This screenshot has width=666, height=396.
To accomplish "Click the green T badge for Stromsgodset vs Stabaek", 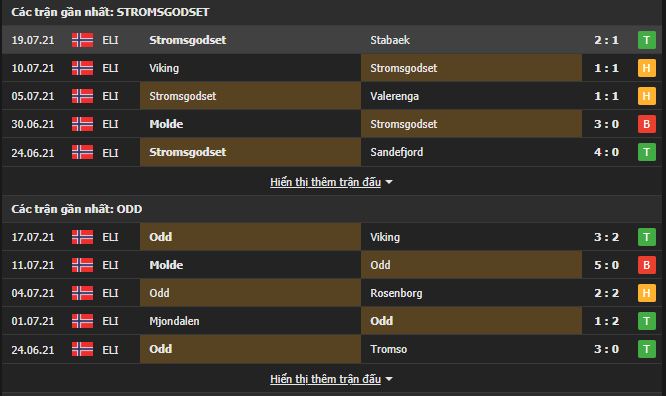I will pos(646,40).
